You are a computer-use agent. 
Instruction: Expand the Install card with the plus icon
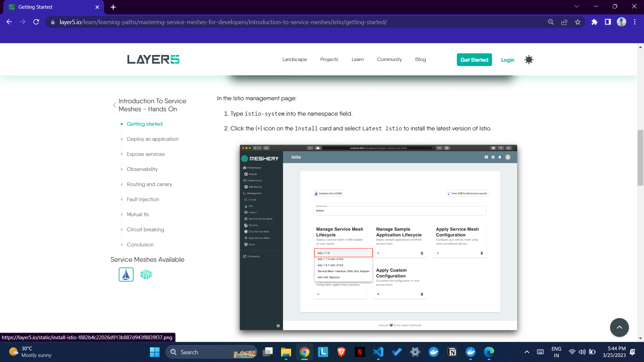point(318,294)
